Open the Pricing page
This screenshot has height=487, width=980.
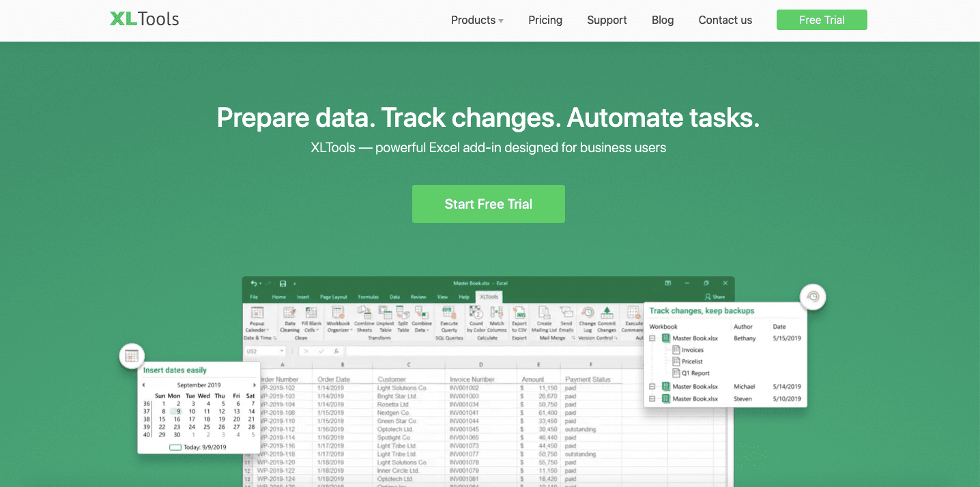click(545, 20)
